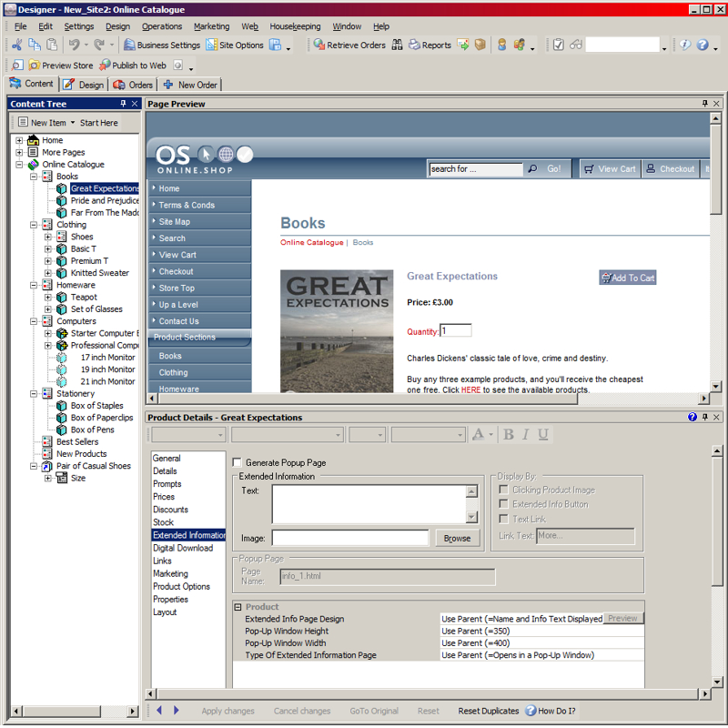Image resolution: width=728 pixels, height=728 pixels.
Task: Click the Undo arrow icon
Action: click(74, 45)
